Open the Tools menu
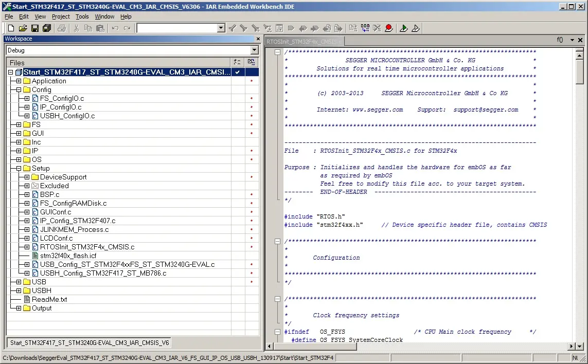 [82, 16]
